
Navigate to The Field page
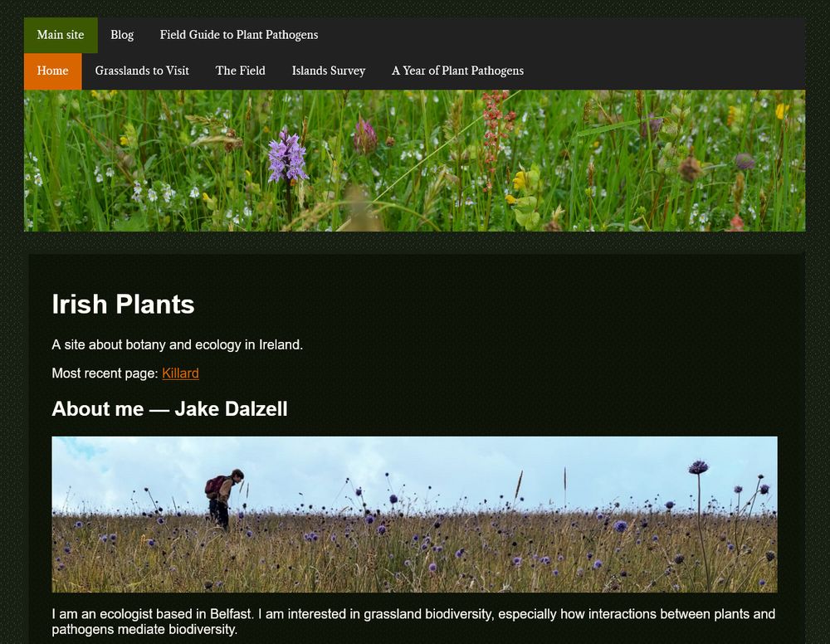[x=240, y=71]
